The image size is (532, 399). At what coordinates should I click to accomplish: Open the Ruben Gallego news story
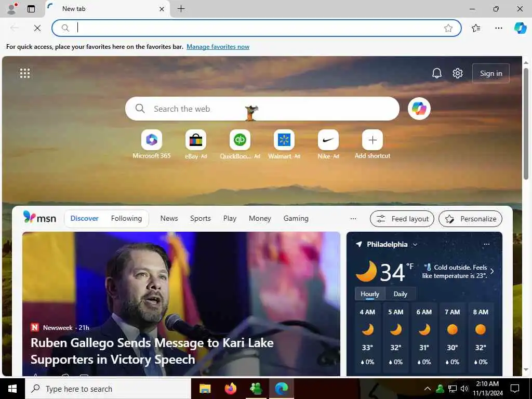coord(181,303)
